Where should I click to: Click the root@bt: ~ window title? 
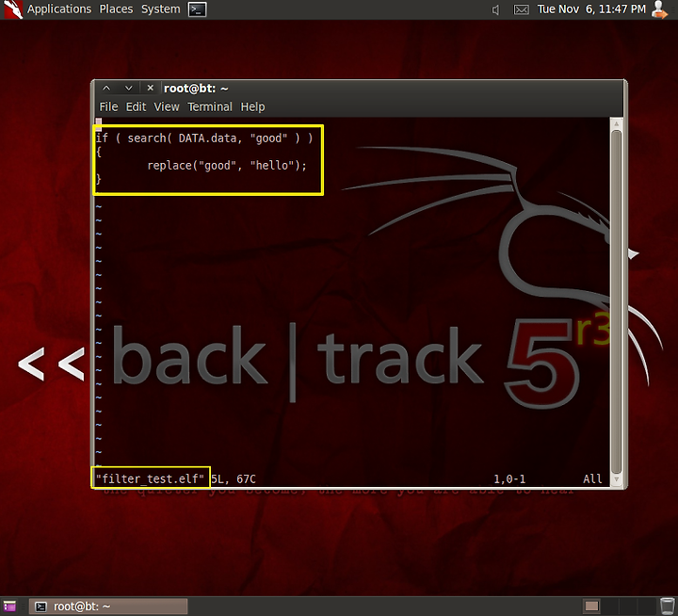[x=196, y=89]
